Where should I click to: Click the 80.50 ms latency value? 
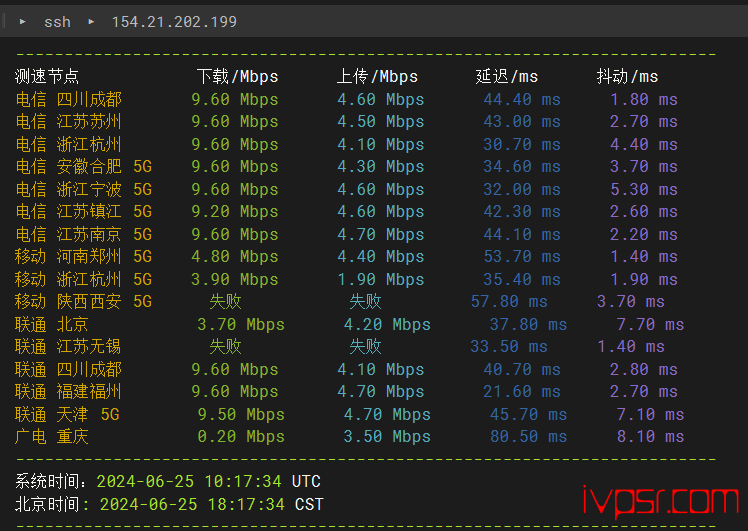click(x=528, y=437)
